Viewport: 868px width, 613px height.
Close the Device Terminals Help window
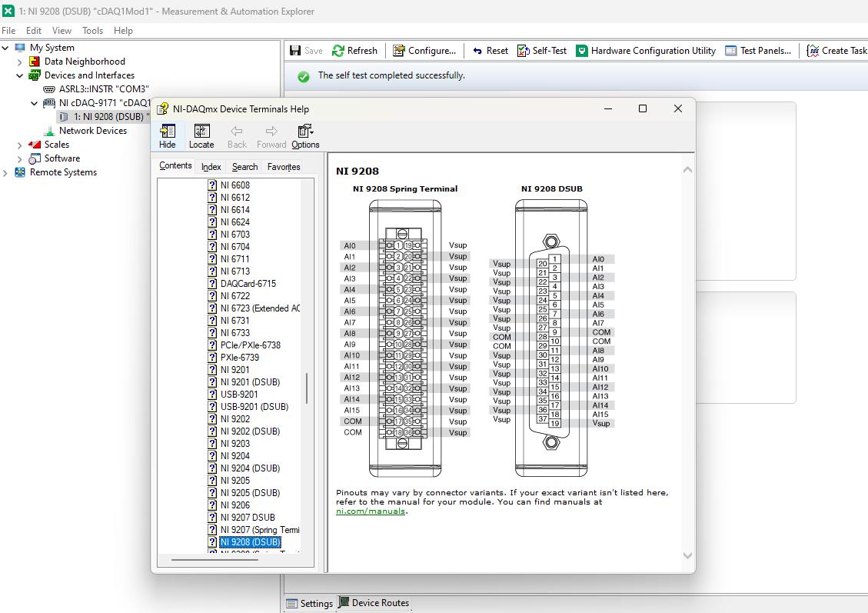point(678,108)
